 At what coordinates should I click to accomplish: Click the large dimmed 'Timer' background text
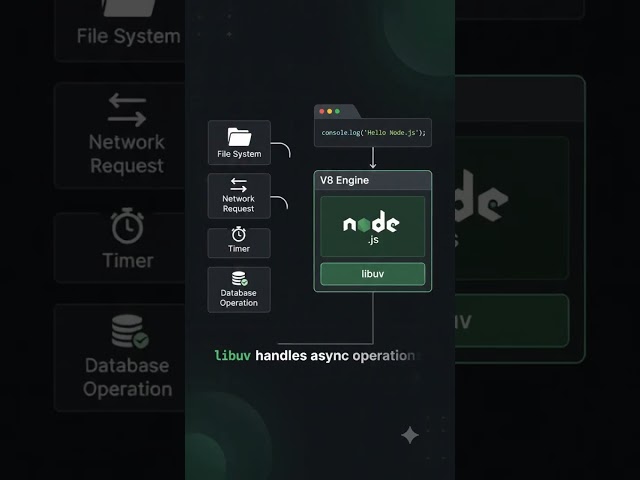[128, 260]
